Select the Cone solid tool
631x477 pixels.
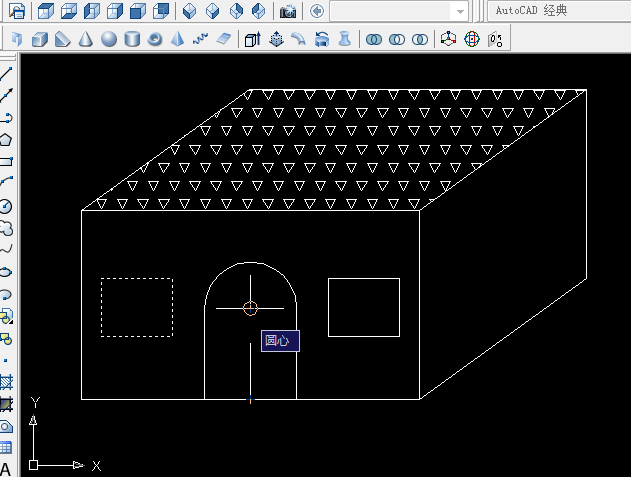[86, 40]
